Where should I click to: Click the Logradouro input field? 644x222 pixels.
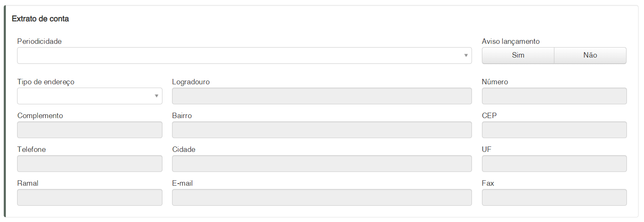pos(322,96)
